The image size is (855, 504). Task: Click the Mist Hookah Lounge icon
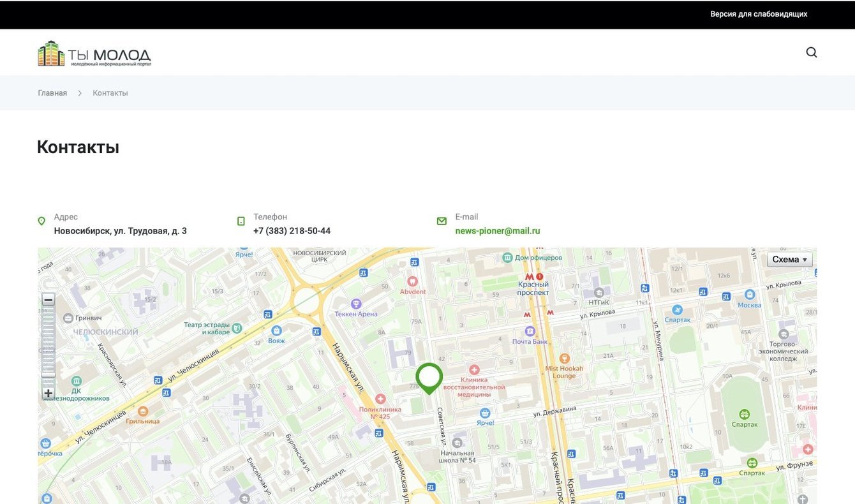(564, 359)
